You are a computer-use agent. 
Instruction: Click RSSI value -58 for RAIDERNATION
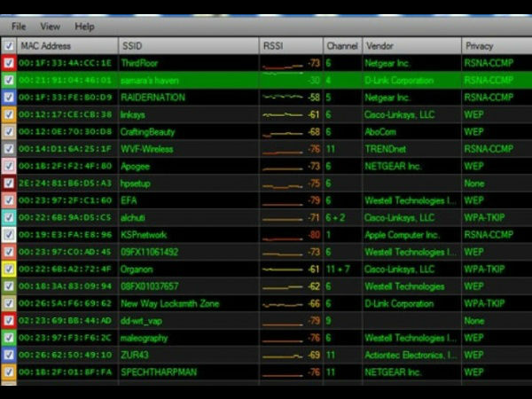click(x=314, y=98)
